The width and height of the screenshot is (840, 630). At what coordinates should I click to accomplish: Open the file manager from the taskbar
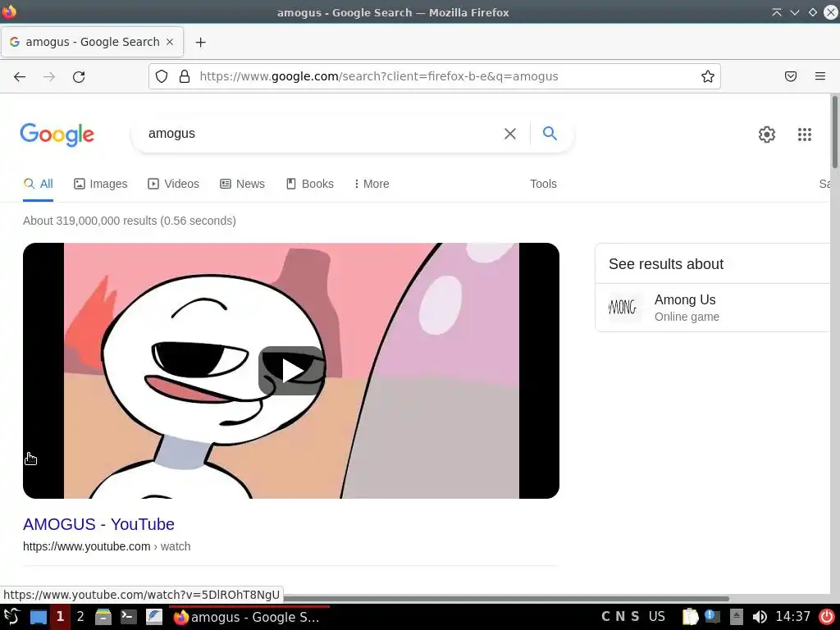[103, 617]
